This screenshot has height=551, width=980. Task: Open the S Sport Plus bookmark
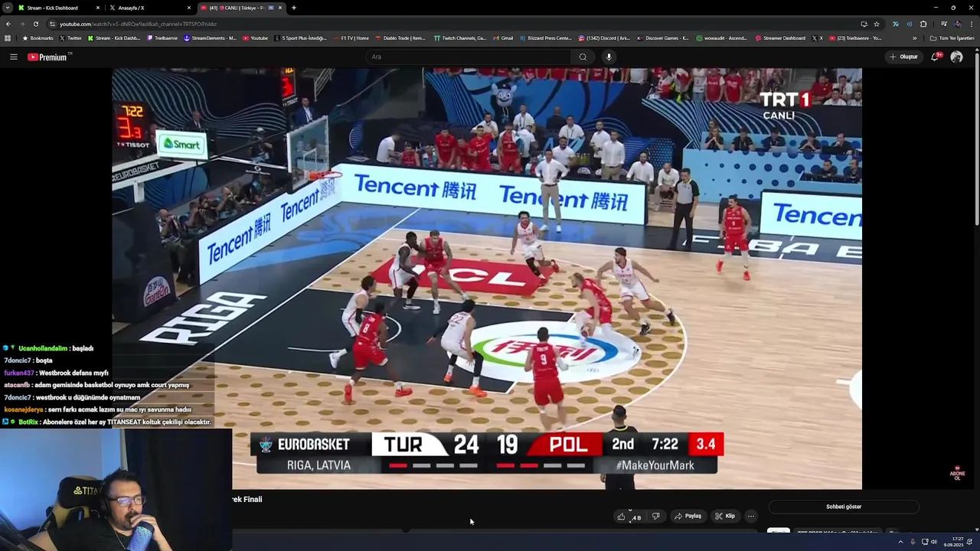point(300,38)
